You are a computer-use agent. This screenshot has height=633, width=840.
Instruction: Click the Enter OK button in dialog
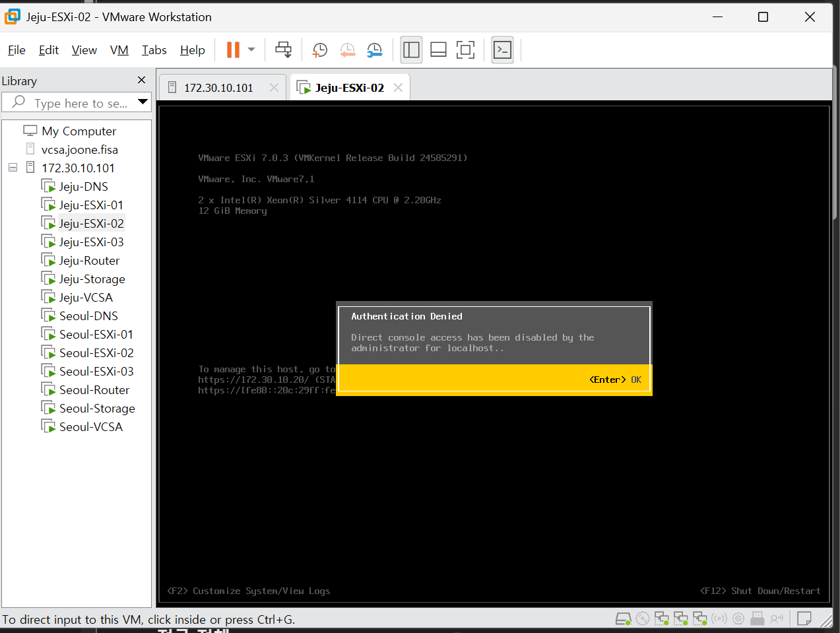pos(615,380)
